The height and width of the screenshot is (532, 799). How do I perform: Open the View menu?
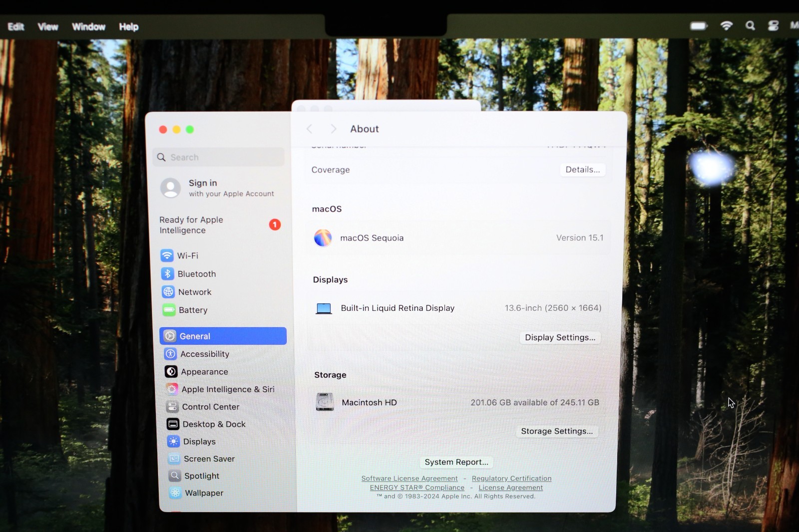tap(48, 26)
